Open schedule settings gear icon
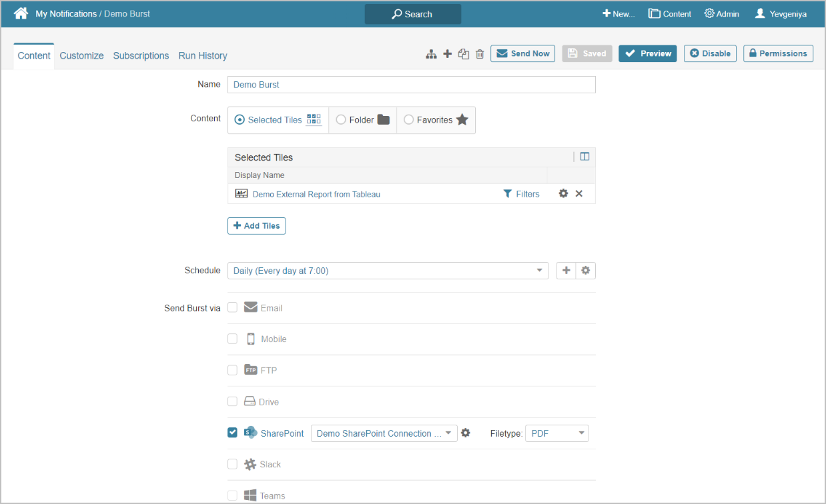The width and height of the screenshot is (826, 504). pyautogui.click(x=586, y=271)
